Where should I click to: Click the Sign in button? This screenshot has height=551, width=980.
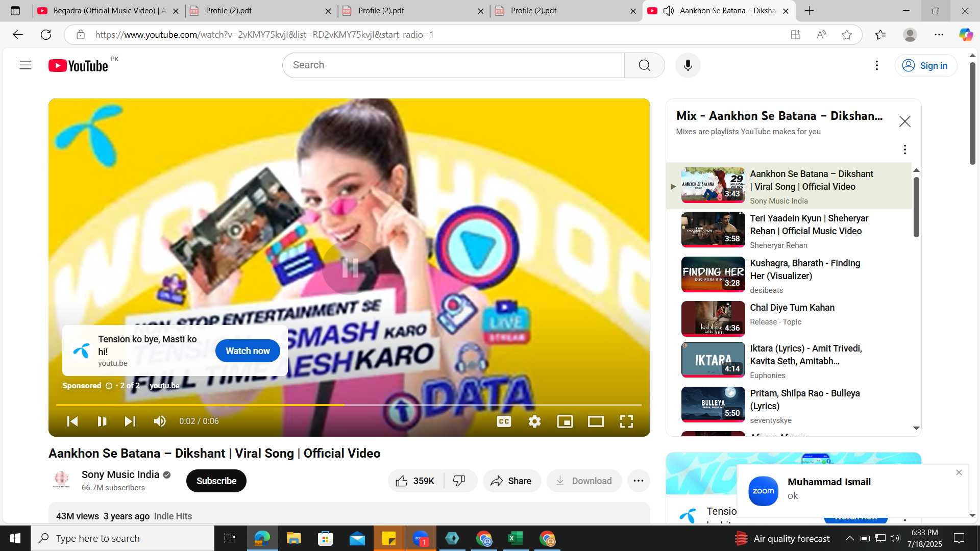pyautogui.click(x=925, y=65)
